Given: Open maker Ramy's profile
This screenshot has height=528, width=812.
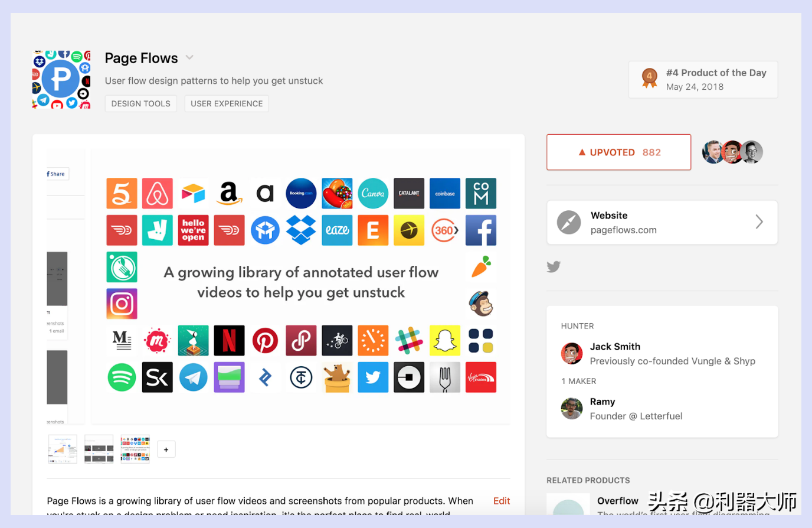Looking at the screenshot, I should pyautogui.click(x=603, y=402).
